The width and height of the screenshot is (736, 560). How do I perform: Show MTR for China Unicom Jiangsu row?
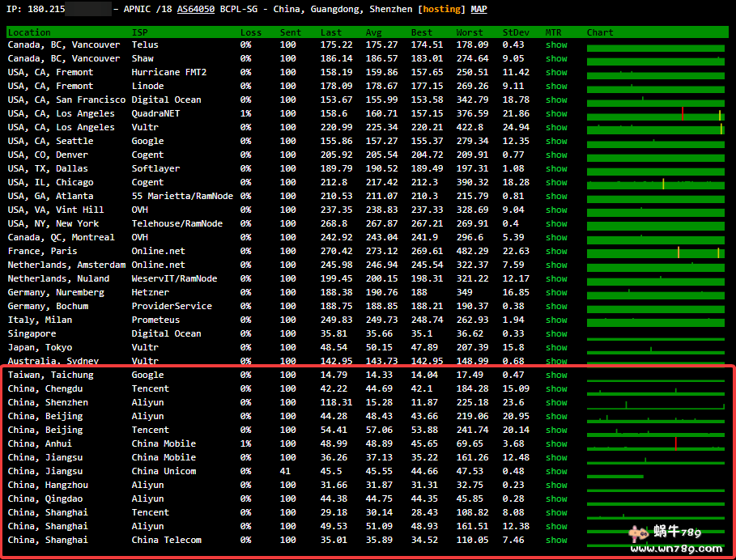click(556, 472)
